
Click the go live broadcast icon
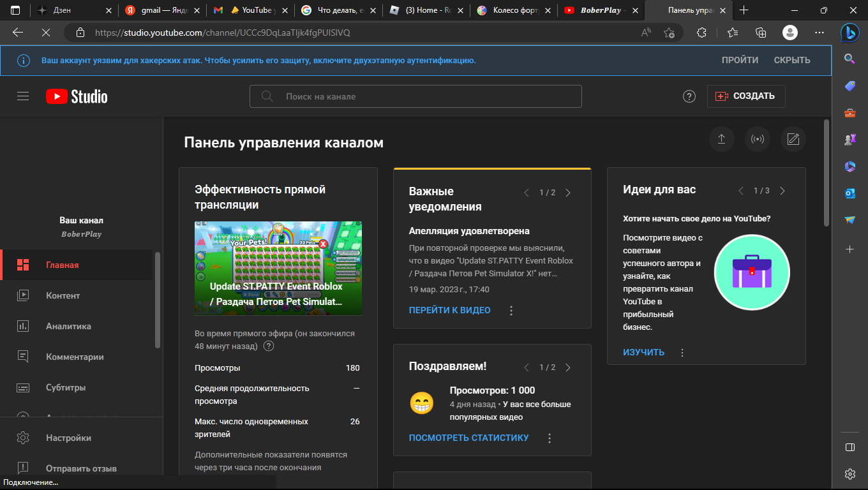[758, 139]
